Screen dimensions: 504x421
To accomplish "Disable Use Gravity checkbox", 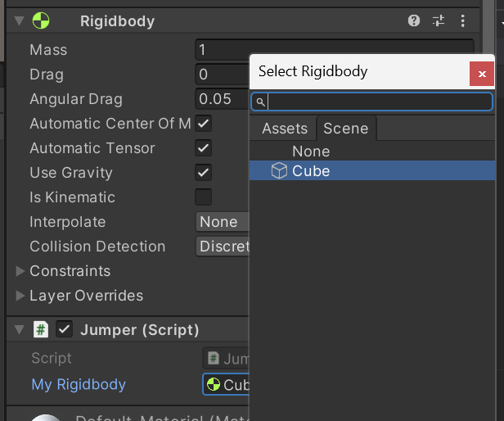I will [203, 173].
